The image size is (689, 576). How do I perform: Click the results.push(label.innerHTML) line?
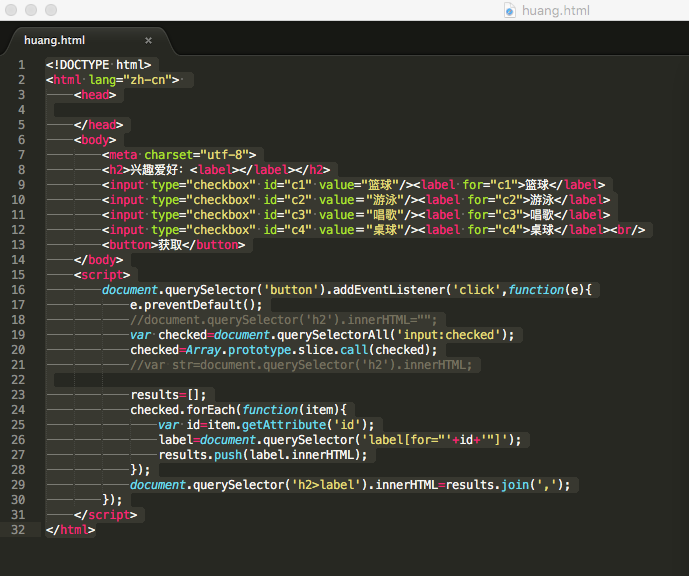tap(263, 455)
